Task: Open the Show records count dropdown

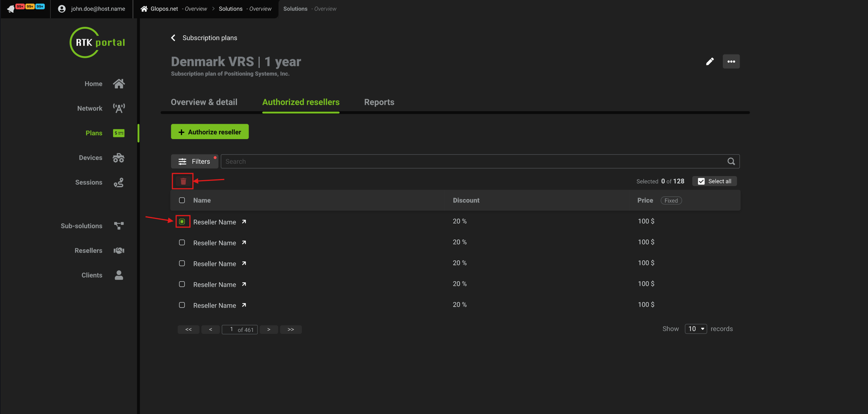Action: [x=696, y=329]
